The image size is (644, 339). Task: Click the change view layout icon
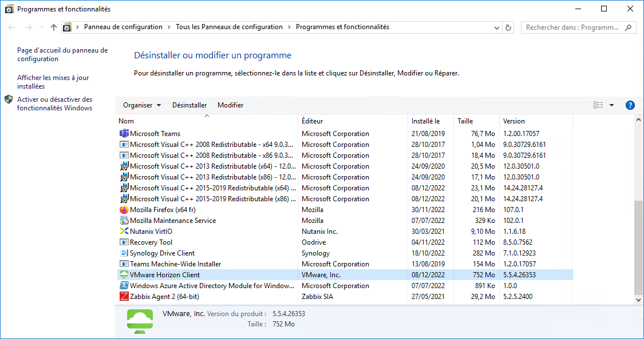[x=598, y=105]
